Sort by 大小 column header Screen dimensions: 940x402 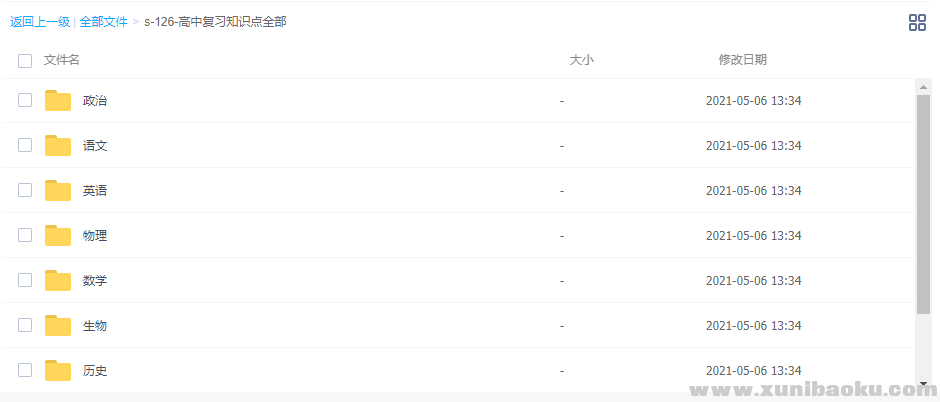point(581,60)
